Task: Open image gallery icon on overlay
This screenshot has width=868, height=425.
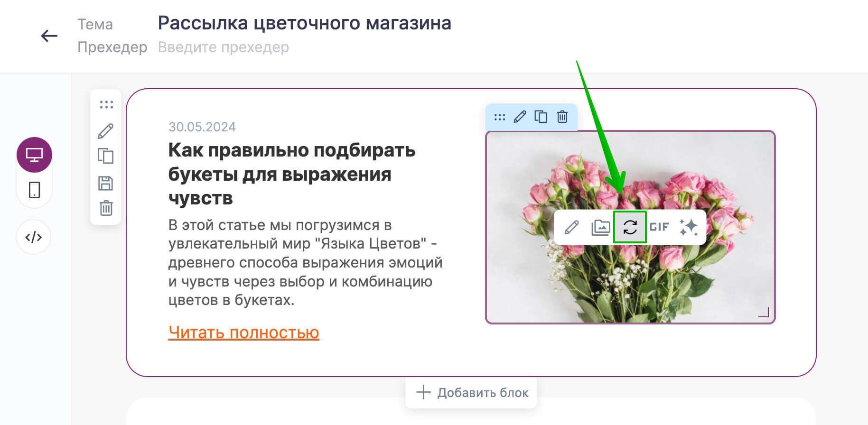Action: [x=600, y=227]
